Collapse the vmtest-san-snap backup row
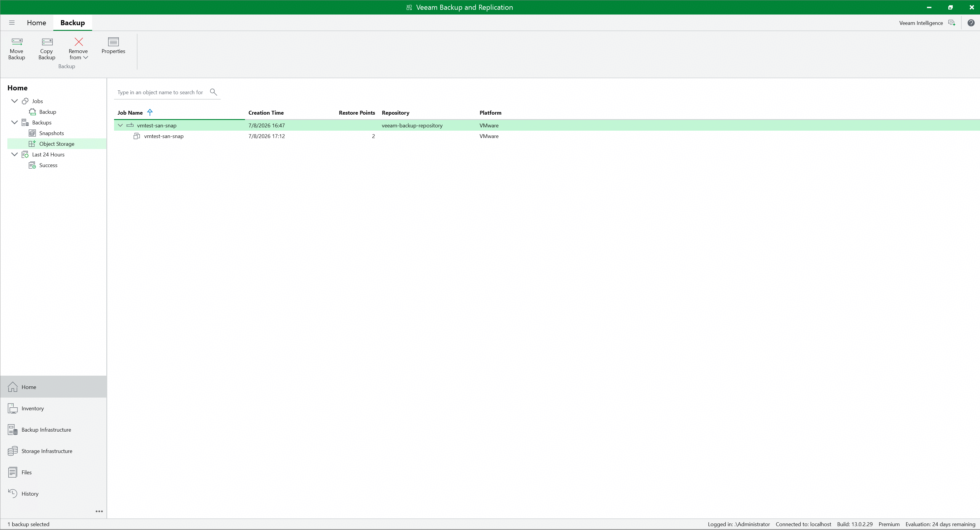The height and width of the screenshot is (530, 980). pyautogui.click(x=120, y=125)
